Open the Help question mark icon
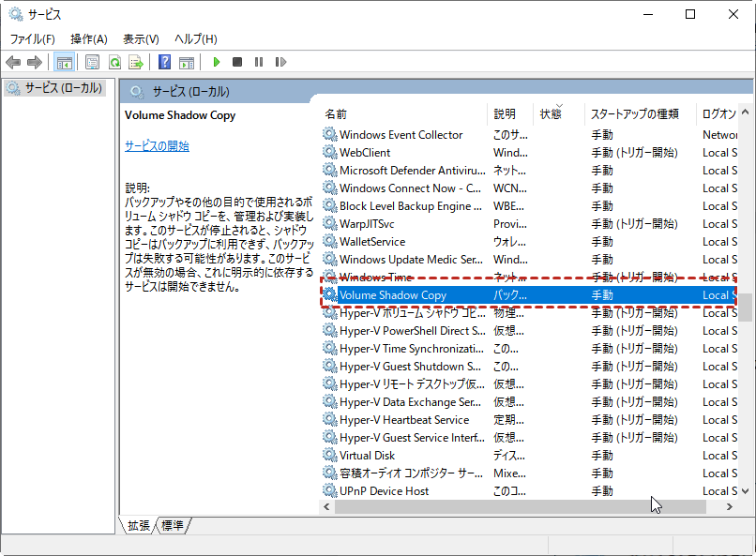The image size is (756, 556). (164, 62)
